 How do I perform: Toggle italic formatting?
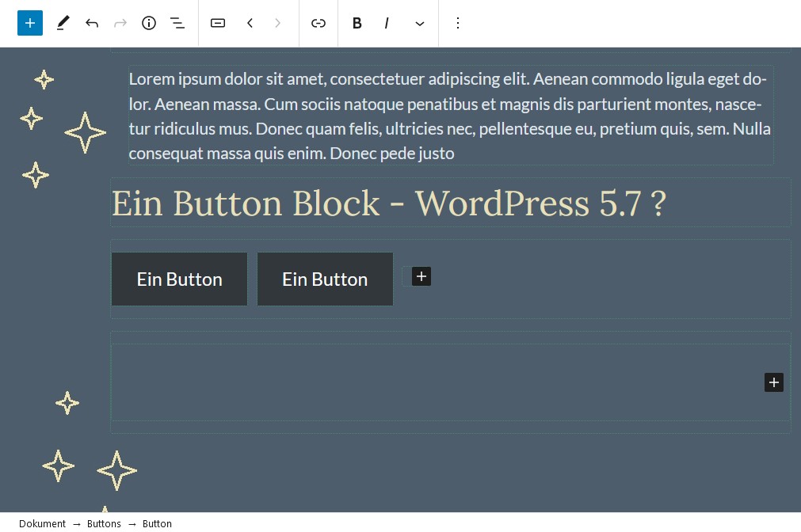click(x=387, y=23)
